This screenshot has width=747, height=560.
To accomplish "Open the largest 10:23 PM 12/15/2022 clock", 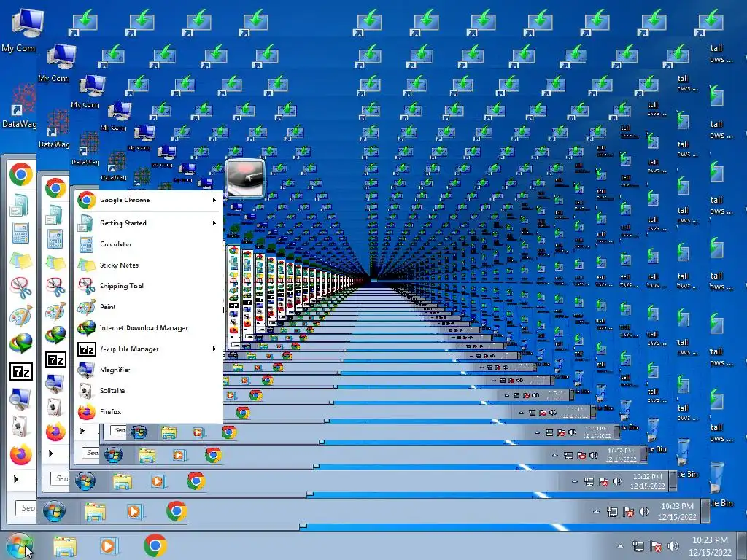I will coord(710,546).
